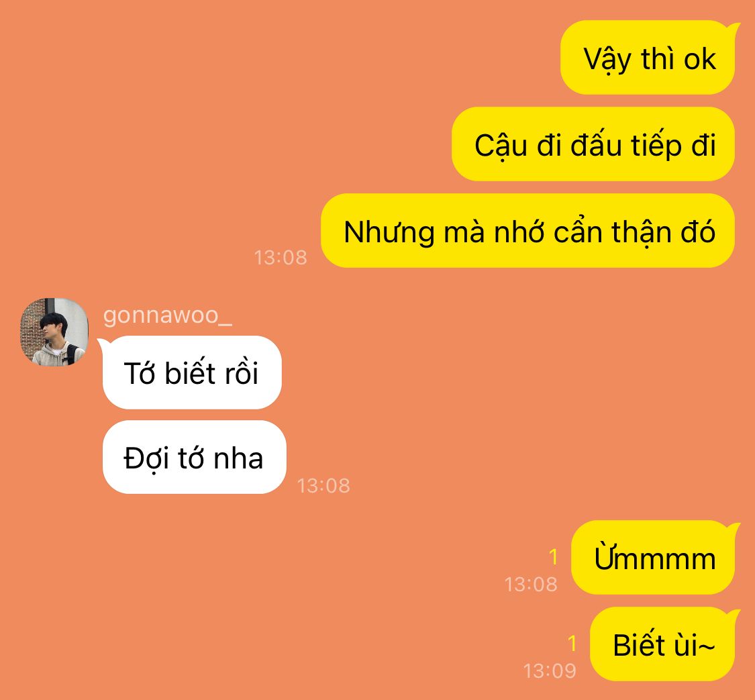Tap the "Tớ biết rồi" message bubble
Screen dimensions: 755x700
point(192,372)
